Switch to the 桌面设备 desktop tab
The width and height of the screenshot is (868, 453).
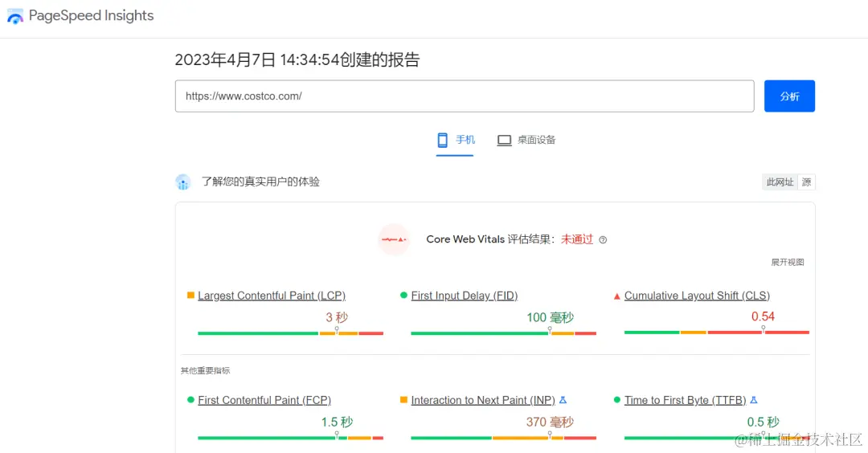526,141
